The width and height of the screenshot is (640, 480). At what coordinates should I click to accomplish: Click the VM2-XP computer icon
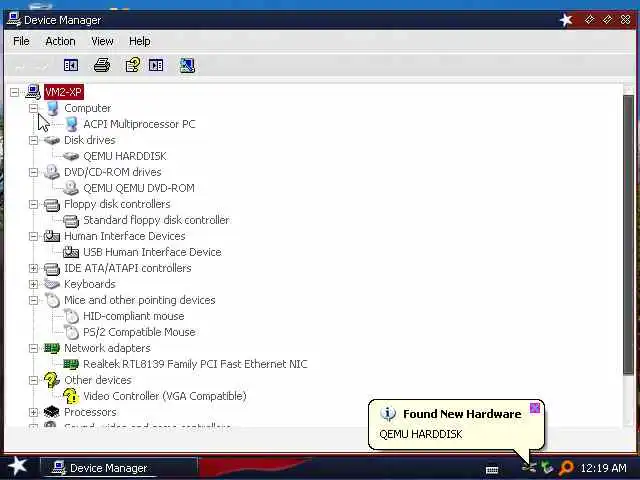pos(33,92)
